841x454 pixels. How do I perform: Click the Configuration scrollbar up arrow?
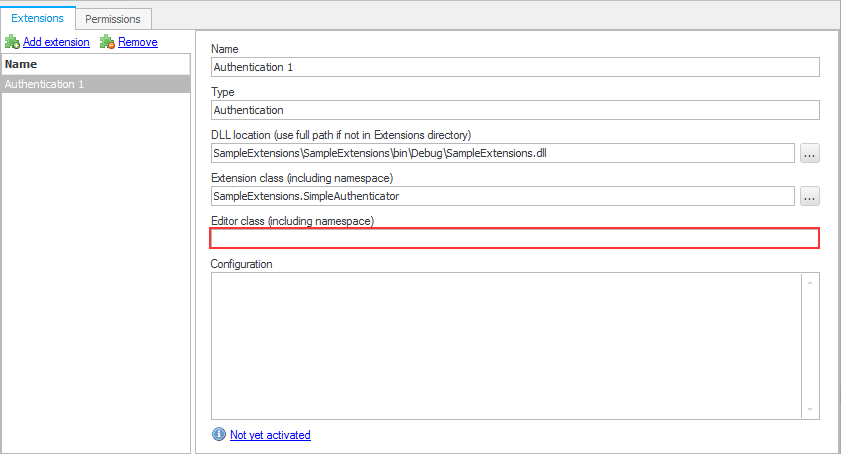(810, 282)
